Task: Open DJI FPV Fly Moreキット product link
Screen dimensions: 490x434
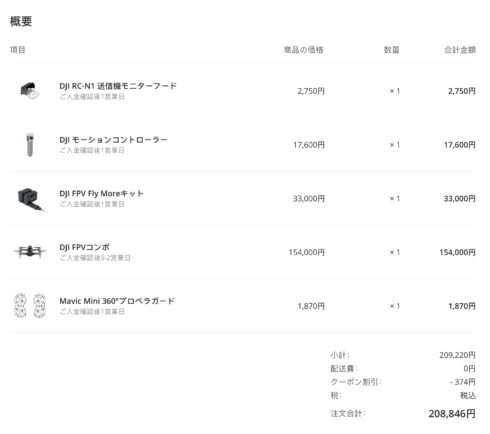Action: tap(101, 194)
